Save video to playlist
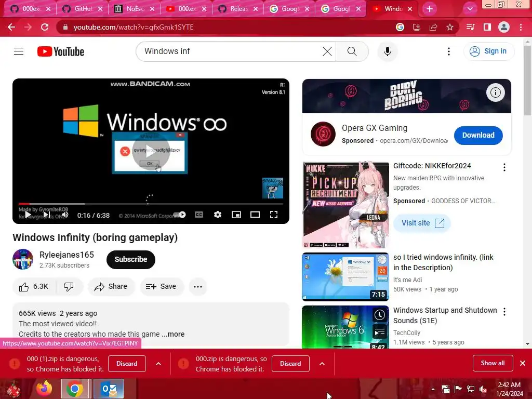532x399 pixels. coord(161,287)
